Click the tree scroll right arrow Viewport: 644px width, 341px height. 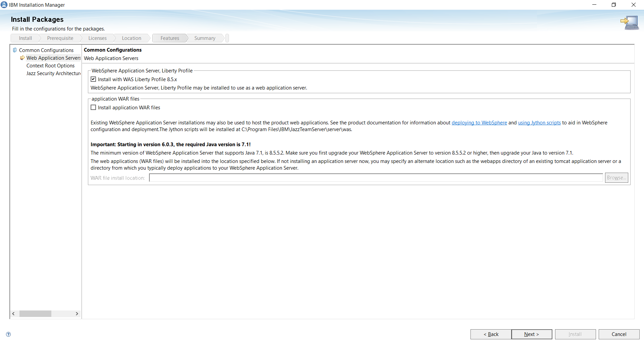click(x=77, y=314)
